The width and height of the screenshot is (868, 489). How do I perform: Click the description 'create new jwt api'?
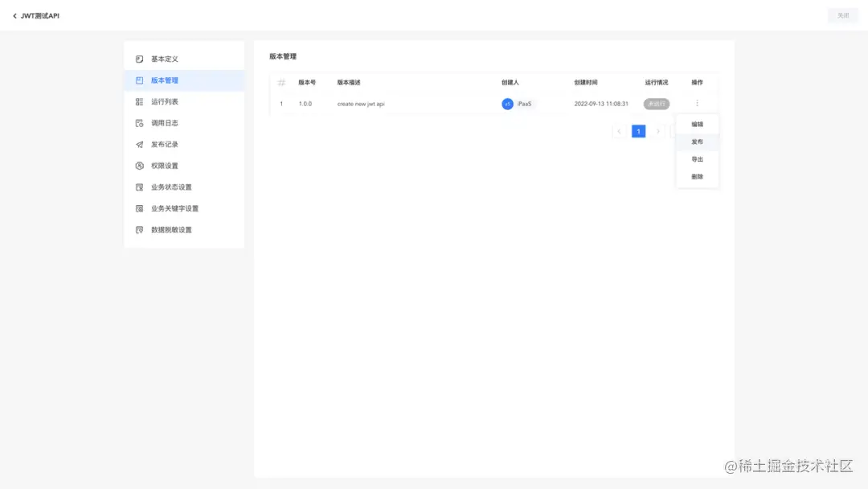pyautogui.click(x=360, y=104)
